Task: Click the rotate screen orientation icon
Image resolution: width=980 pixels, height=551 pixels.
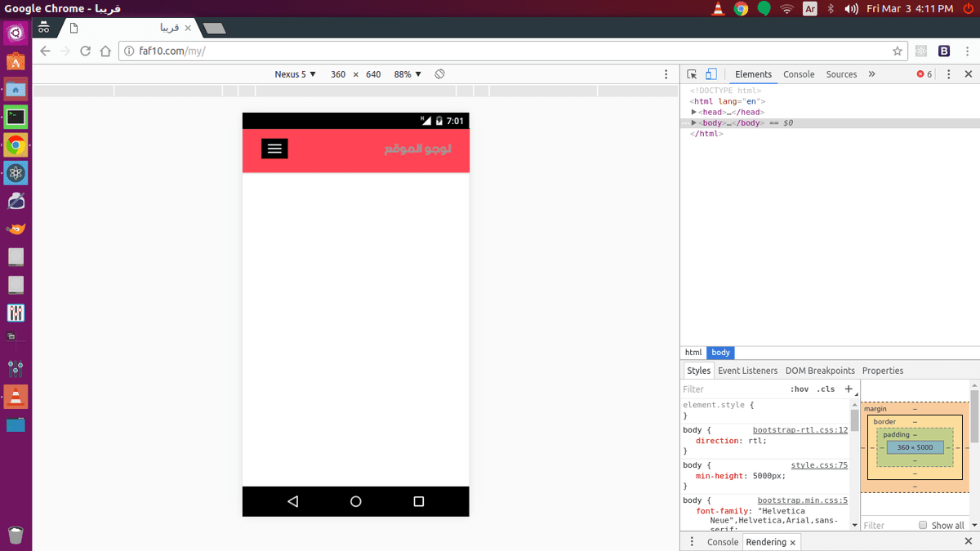Action: click(x=439, y=74)
